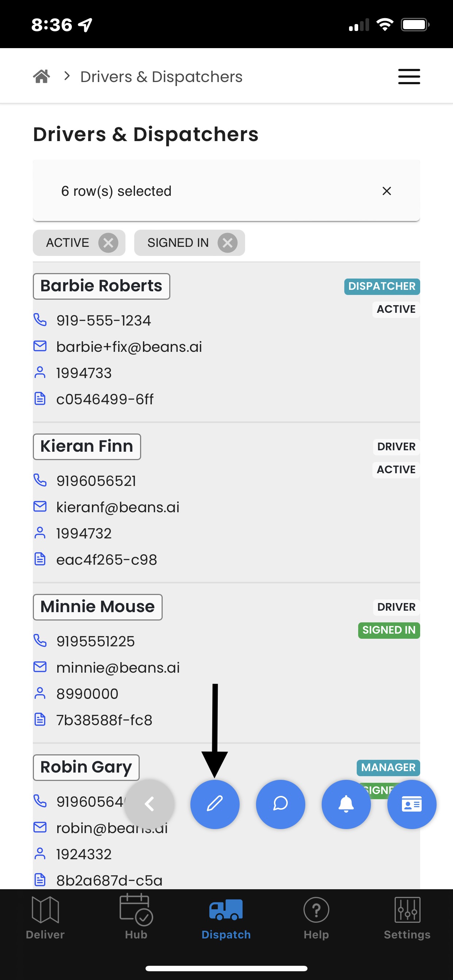Open Minnie Mouse driver record
The image size is (453, 980).
click(97, 607)
